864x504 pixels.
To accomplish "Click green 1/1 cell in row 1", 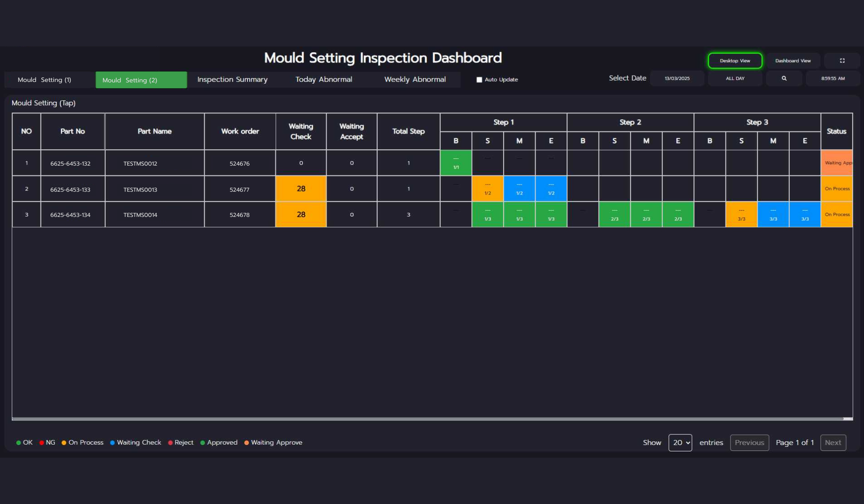I will coord(456,163).
